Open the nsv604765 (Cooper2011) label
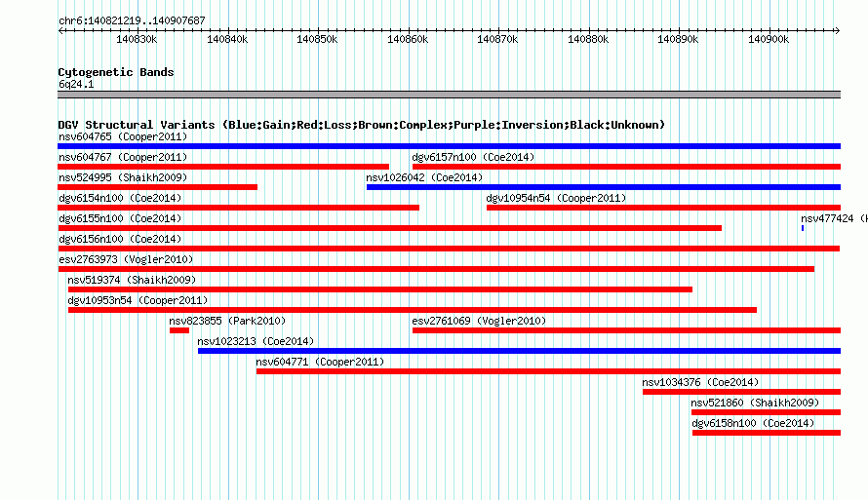This screenshot has width=868, height=500. coord(123,136)
